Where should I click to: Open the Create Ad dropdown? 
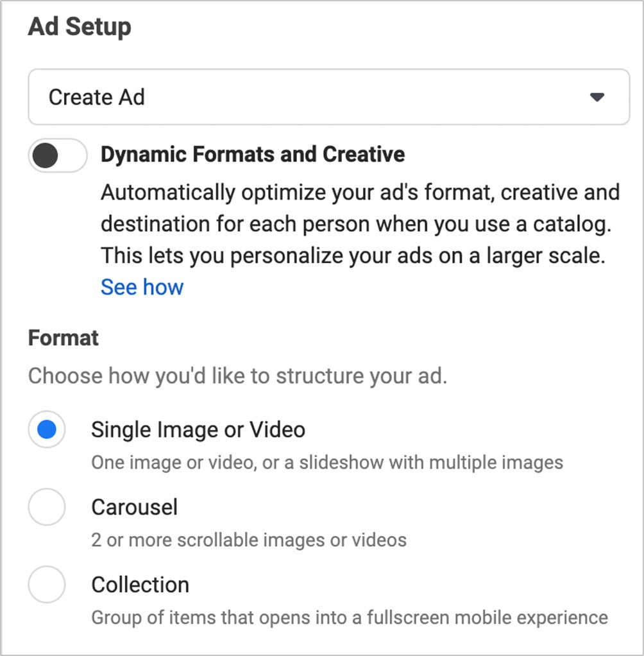click(x=328, y=97)
